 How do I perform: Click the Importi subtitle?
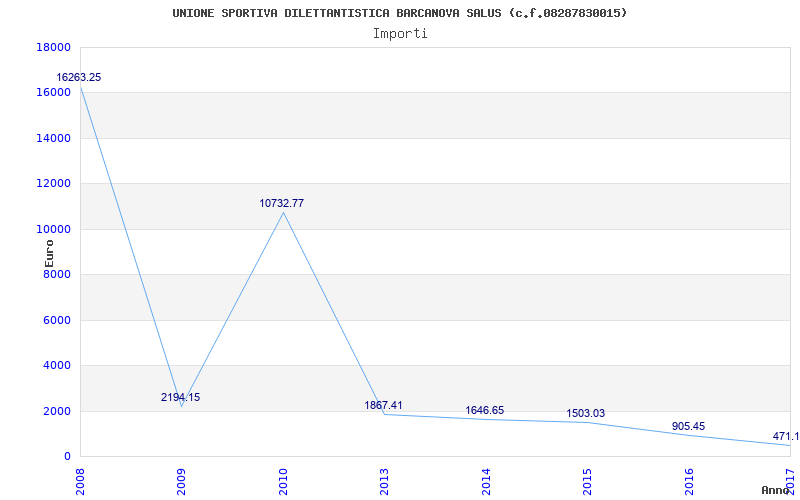pos(400,34)
